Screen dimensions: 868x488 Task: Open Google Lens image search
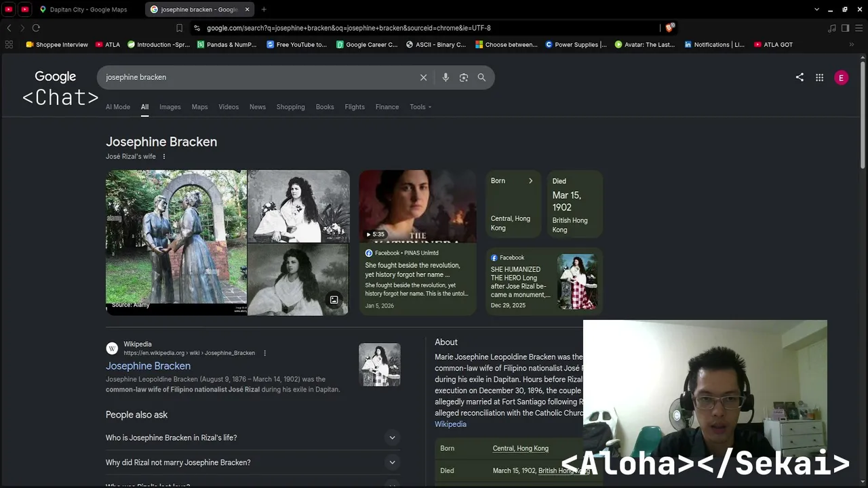[x=464, y=77]
